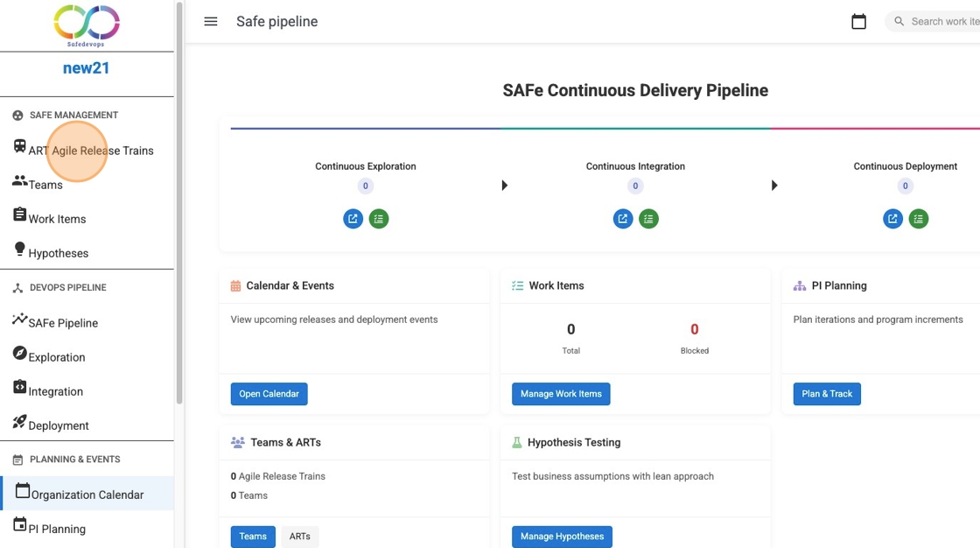Click the Manage Hypotheses button
980x548 pixels.
tap(562, 536)
